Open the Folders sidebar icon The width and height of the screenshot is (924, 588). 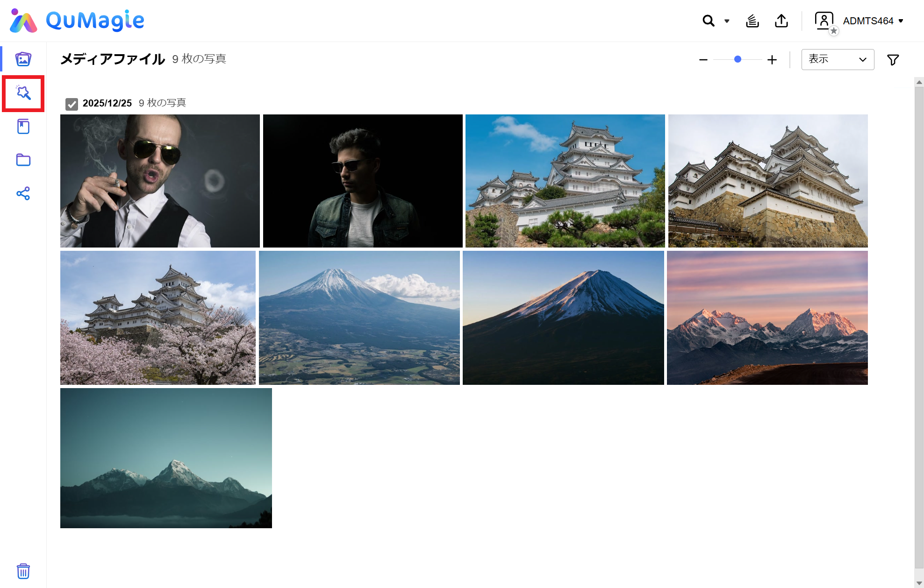click(23, 160)
